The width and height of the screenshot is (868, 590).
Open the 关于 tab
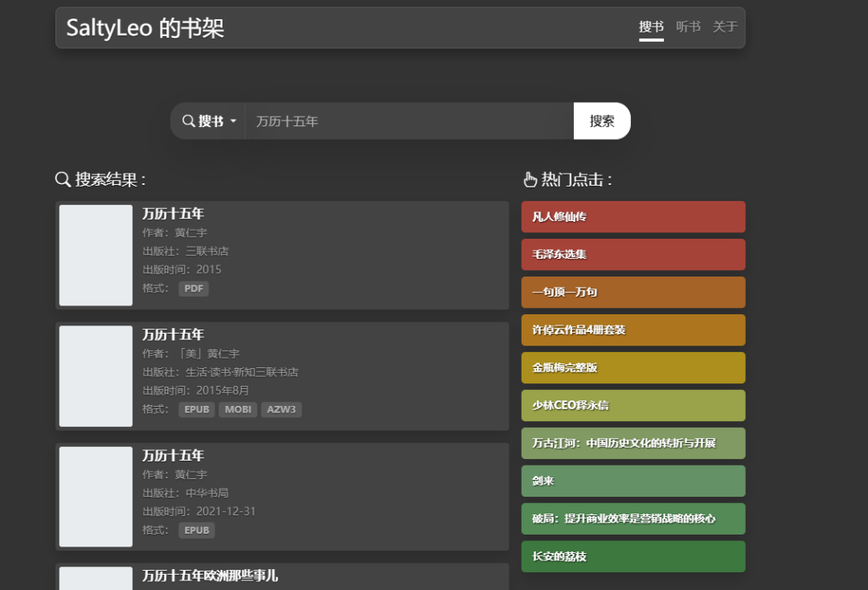tap(724, 27)
